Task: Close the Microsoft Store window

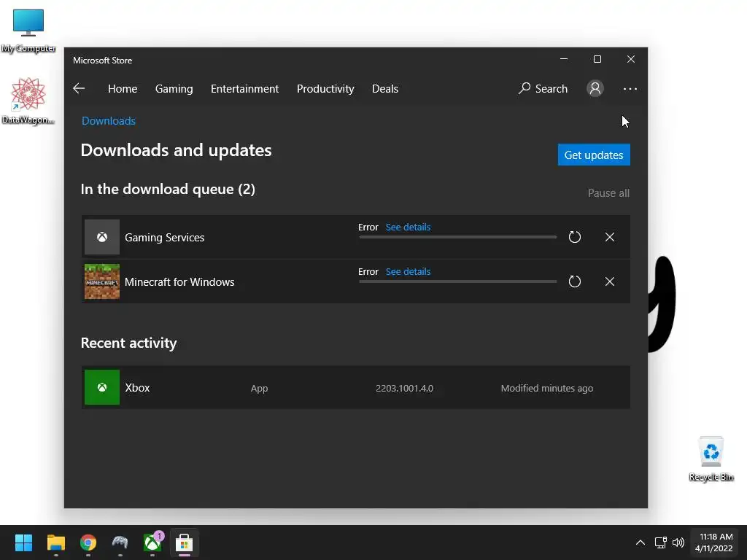Action: click(x=631, y=59)
